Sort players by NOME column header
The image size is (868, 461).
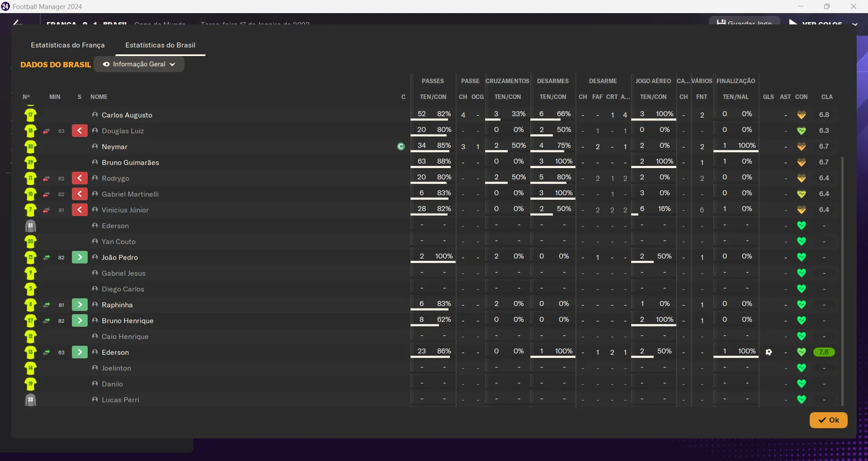click(99, 97)
